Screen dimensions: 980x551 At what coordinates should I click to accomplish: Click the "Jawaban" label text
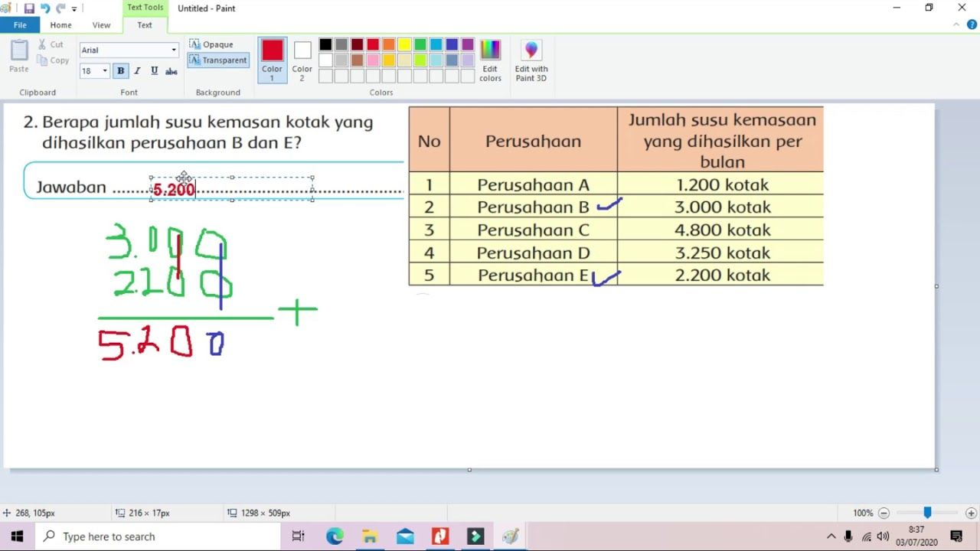(71, 187)
